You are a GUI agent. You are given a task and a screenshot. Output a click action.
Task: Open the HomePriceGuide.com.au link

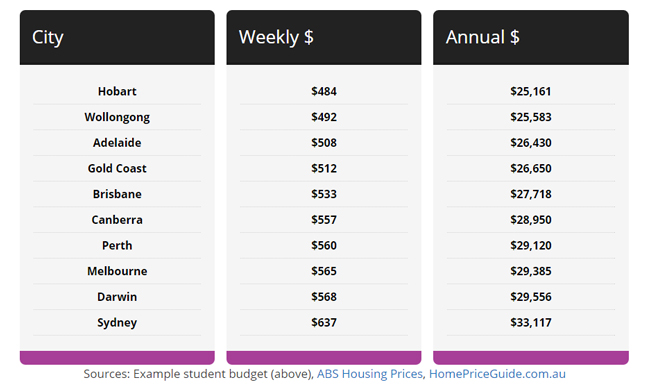(497, 374)
